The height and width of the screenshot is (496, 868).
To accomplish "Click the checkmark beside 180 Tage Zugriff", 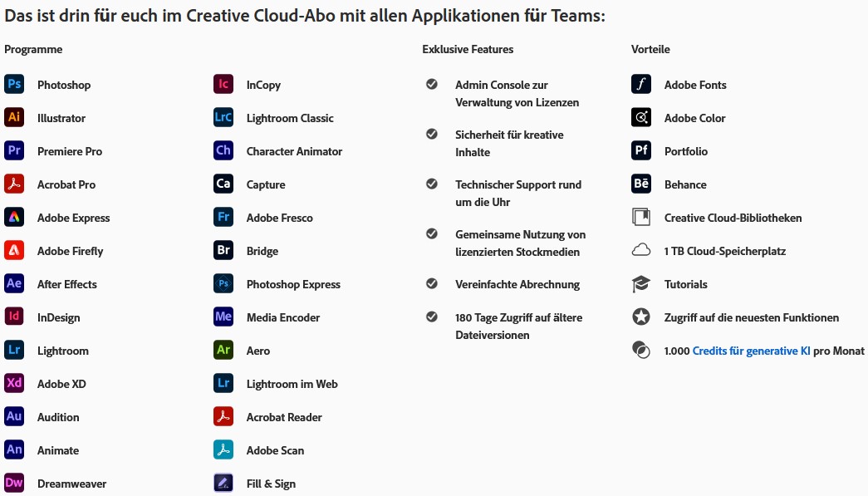I will pos(432,317).
